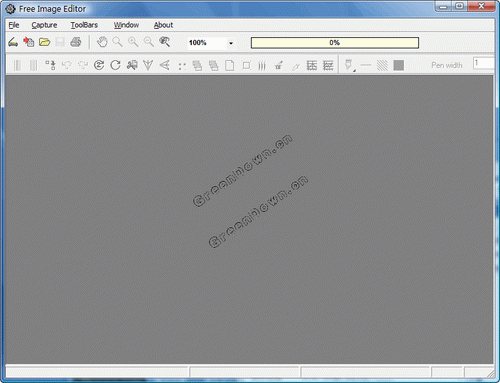Click the faint eyedropper icon
Image resolution: width=500 pixels, height=383 pixels.
[x=295, y=66]
